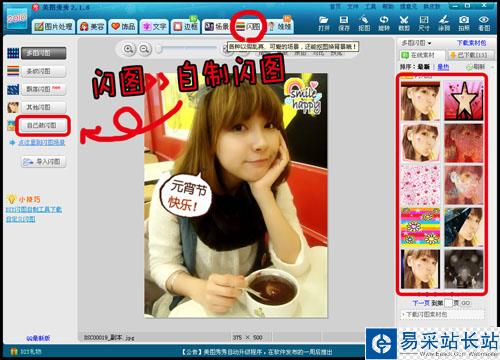This screenshot has height=360, width=500.
Task: Click the zoom slider handle
Action: (159, 49)
